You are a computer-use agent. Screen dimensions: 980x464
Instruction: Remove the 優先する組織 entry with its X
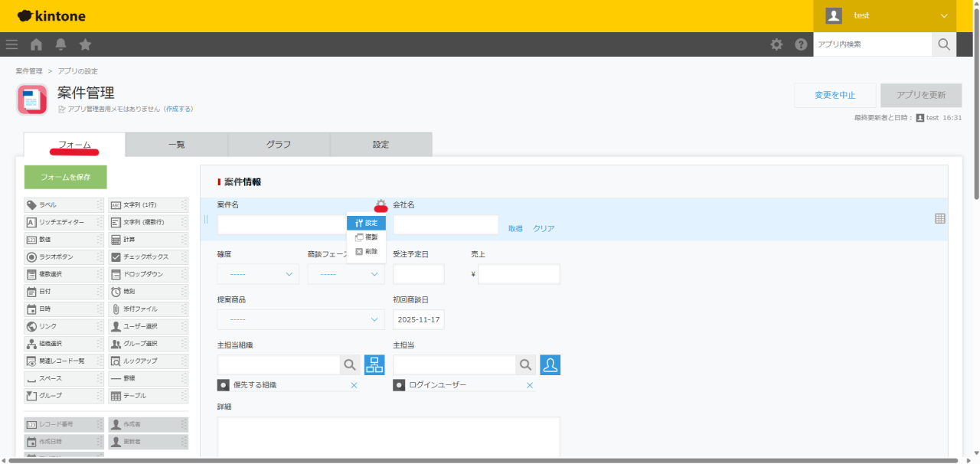pyautogui.click(x=354, y=385)
